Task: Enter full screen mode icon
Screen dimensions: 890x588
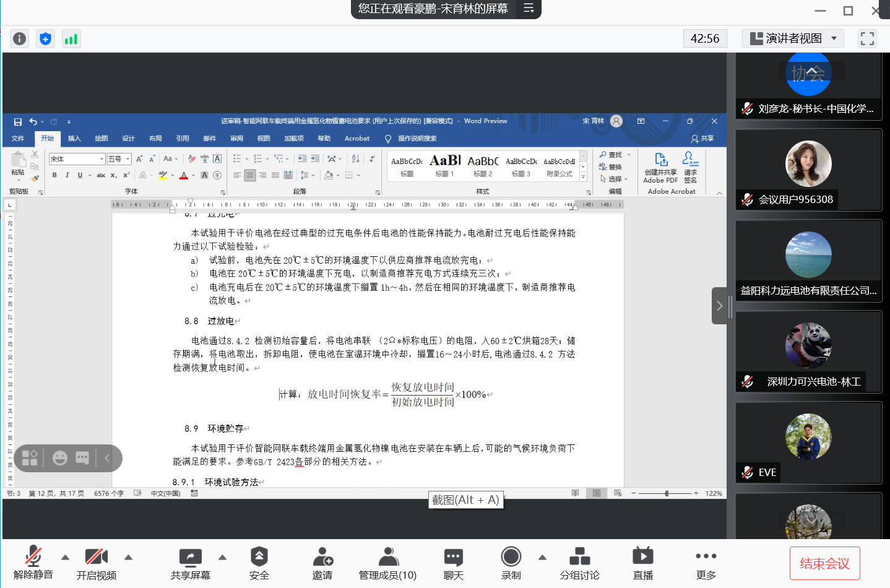Action: 867,38
